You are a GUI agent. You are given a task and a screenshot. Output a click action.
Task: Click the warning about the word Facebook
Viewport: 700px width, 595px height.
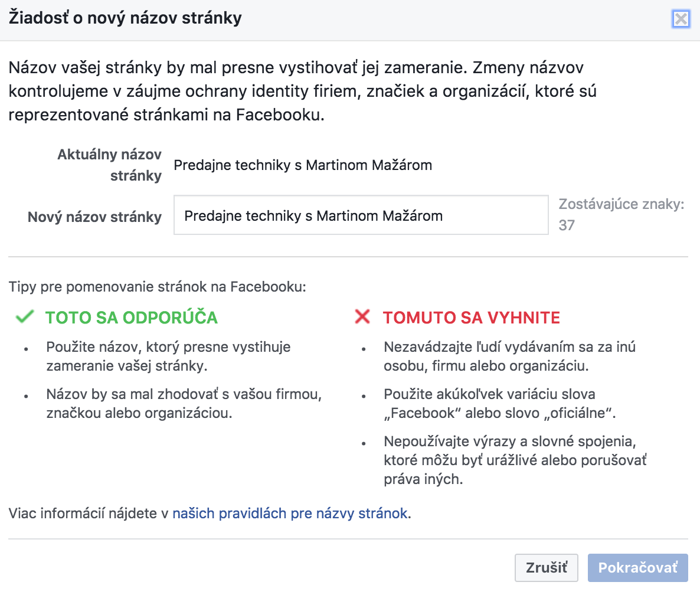coord(499,404)
